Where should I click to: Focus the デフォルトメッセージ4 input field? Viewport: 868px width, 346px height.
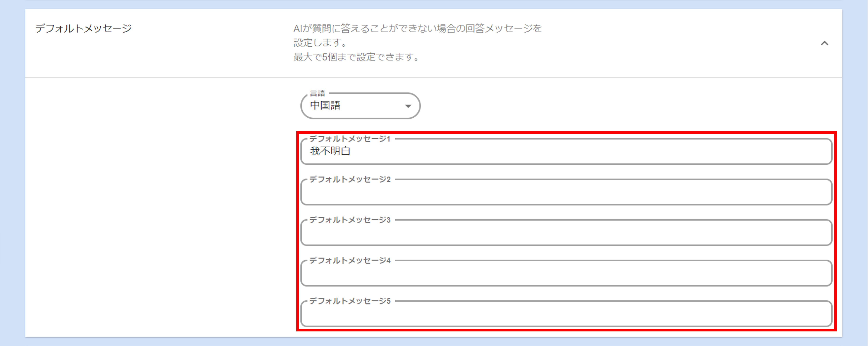tap(566, 274)
